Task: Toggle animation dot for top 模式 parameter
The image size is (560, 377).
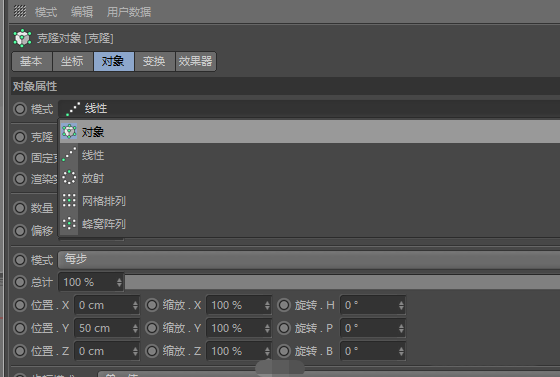Action: [20, 109]
